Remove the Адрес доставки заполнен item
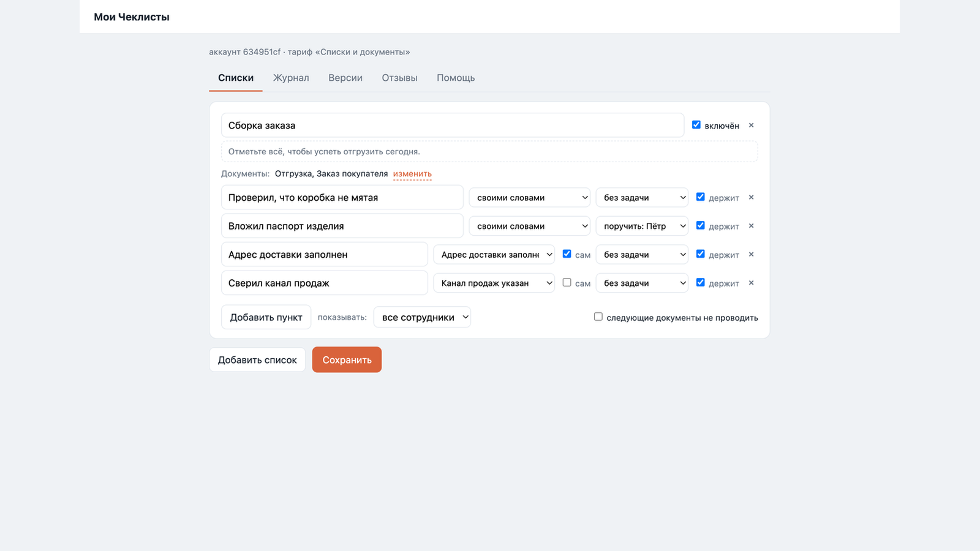The height and width of the screenshot is (551, 980). click(751, 255)
